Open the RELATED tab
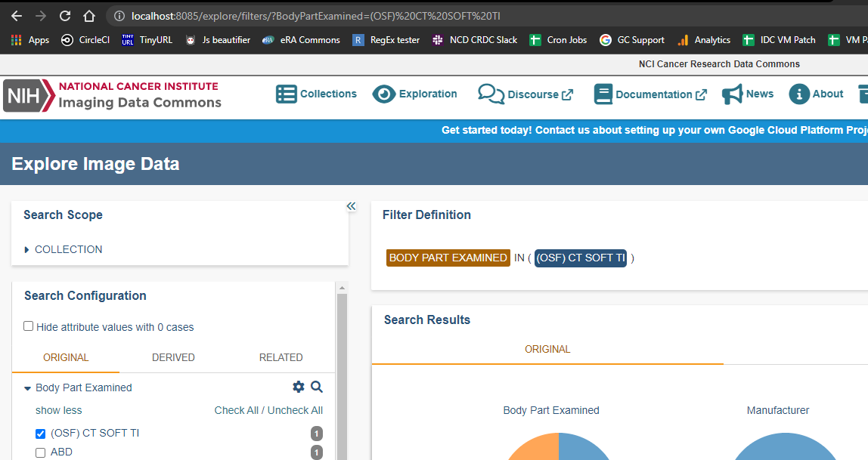 pos(281,357)
